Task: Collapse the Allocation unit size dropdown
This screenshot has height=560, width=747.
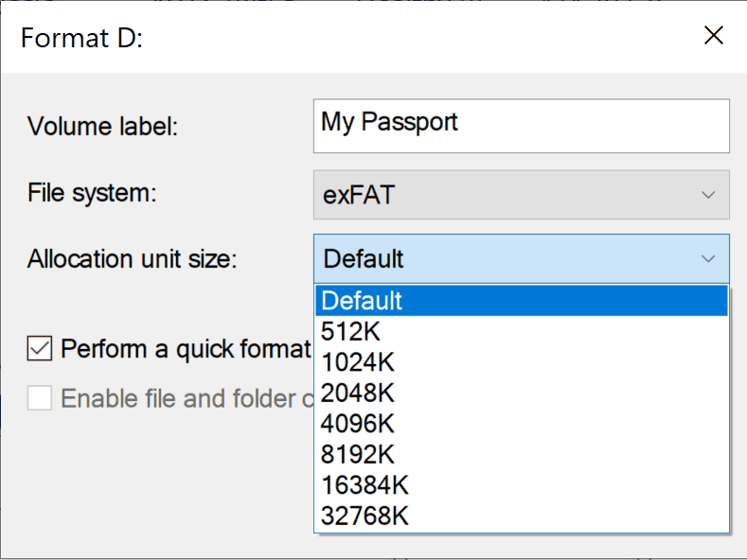Action: pyautogui.click(x=521, y=258)
